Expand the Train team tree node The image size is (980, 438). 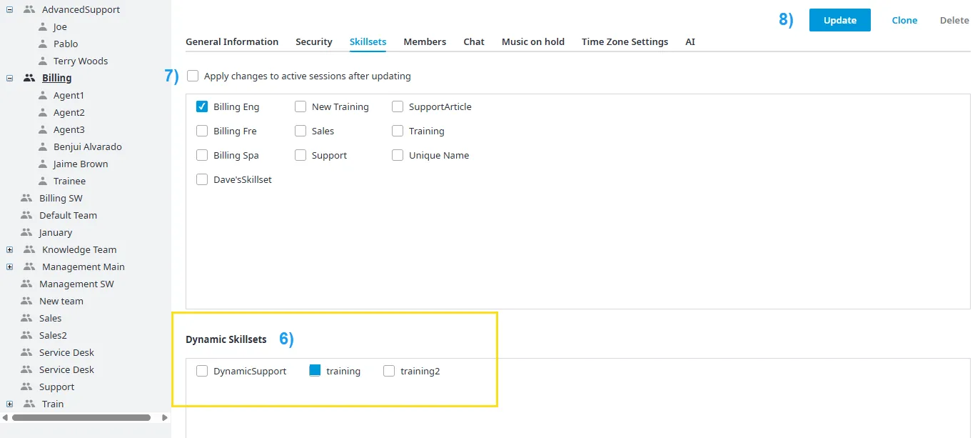click(x=9, y=404)
